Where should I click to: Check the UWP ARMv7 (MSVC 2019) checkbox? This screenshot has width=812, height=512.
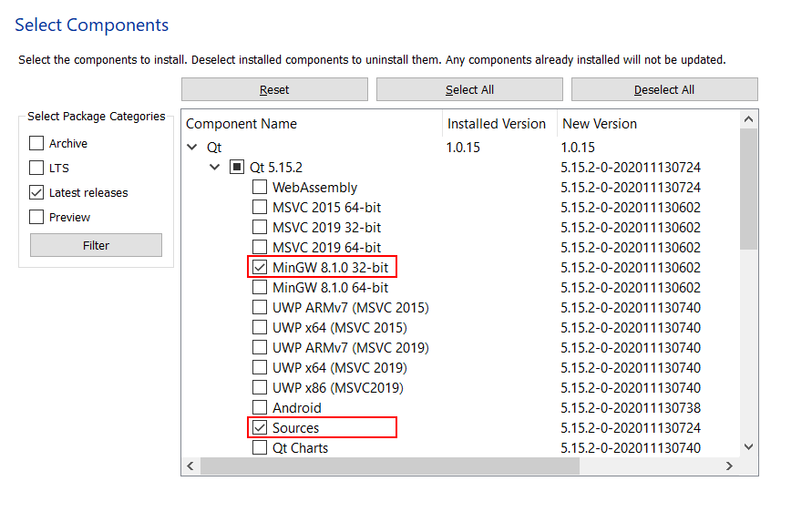260,347
